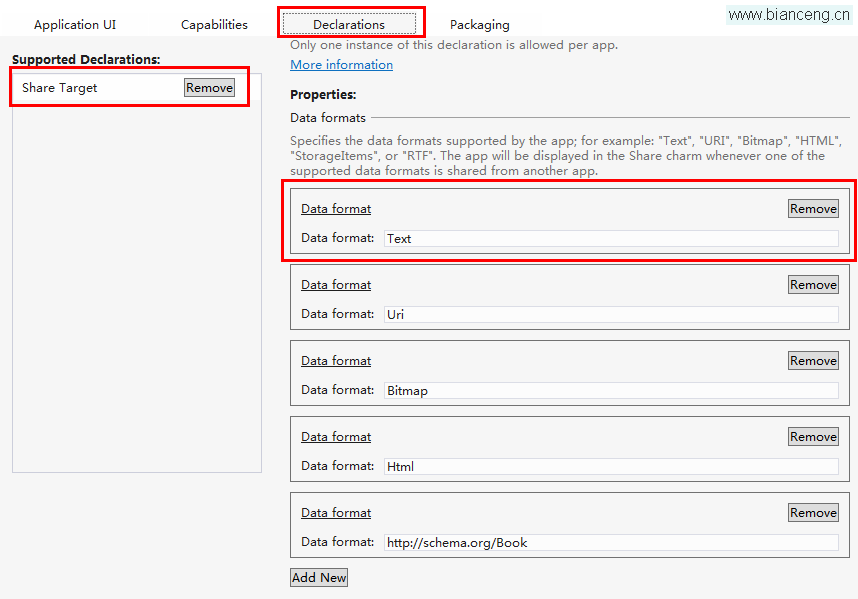The height and width of the screenshot is (599, 858).
Task: Select the Declarations tab
Action: 349,24
